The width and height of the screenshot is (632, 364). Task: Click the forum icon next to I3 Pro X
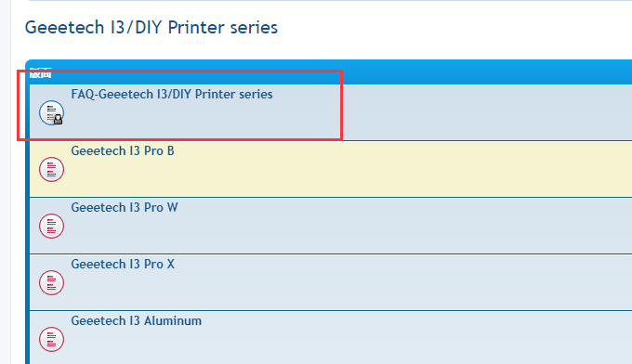[52, 282]
